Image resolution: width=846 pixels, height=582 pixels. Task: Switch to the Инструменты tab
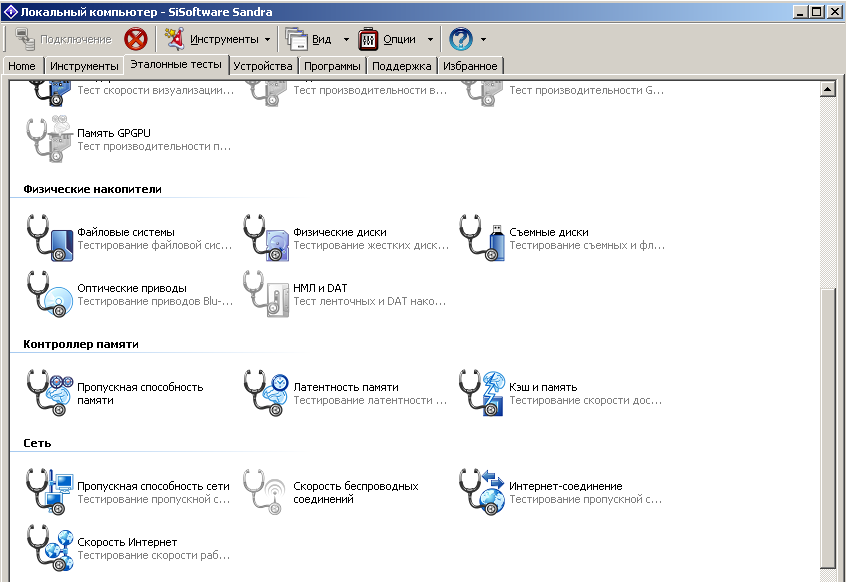tap(84, 66)
